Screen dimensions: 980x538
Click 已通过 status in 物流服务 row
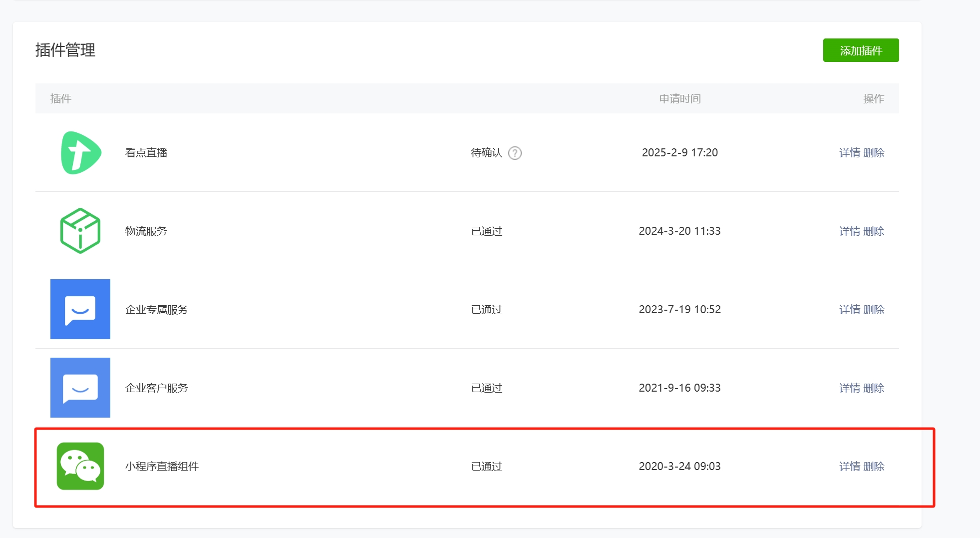point(487,231)
